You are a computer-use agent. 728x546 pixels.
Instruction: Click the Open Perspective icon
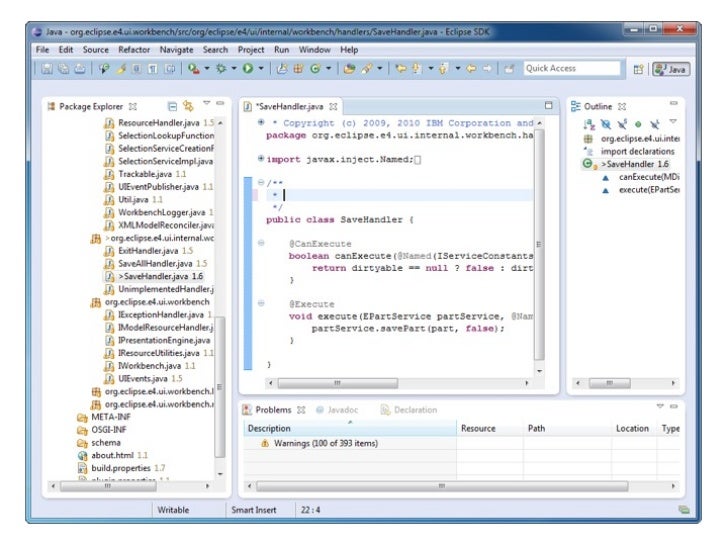(638, 69)
